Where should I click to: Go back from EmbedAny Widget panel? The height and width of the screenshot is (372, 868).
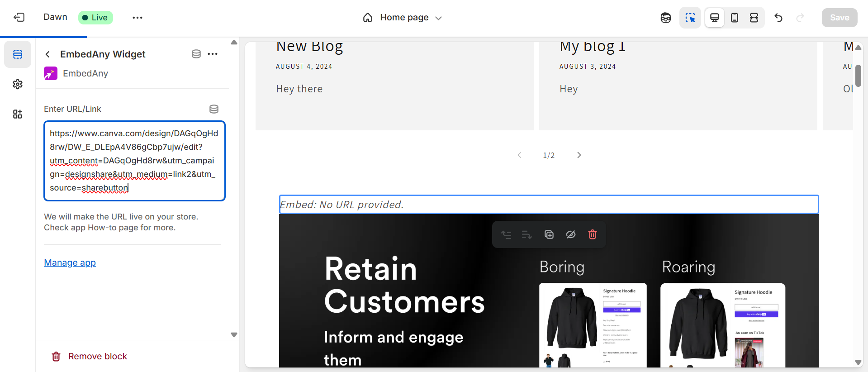click(x=48, y=54)
